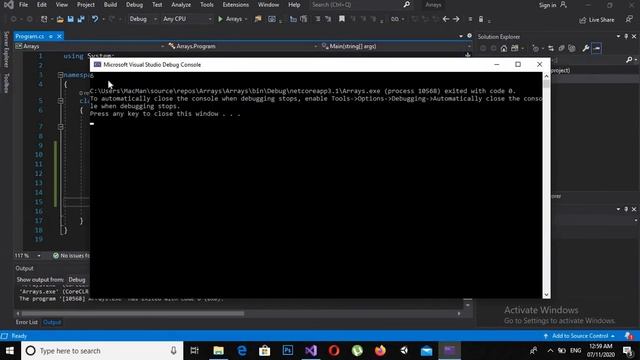Toggle Preview Selected Items in Solution Explorer
The height and width of the screenshot is (360, 640).
pyautogui.click(x=597, y=49)
